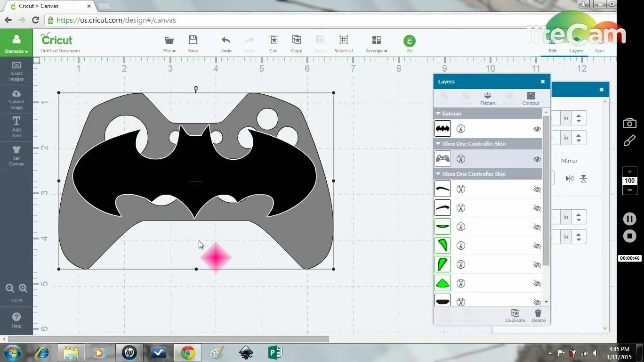Hide the batman layer
The height and width of the screenshot is (362, 644).
(537, 129)
